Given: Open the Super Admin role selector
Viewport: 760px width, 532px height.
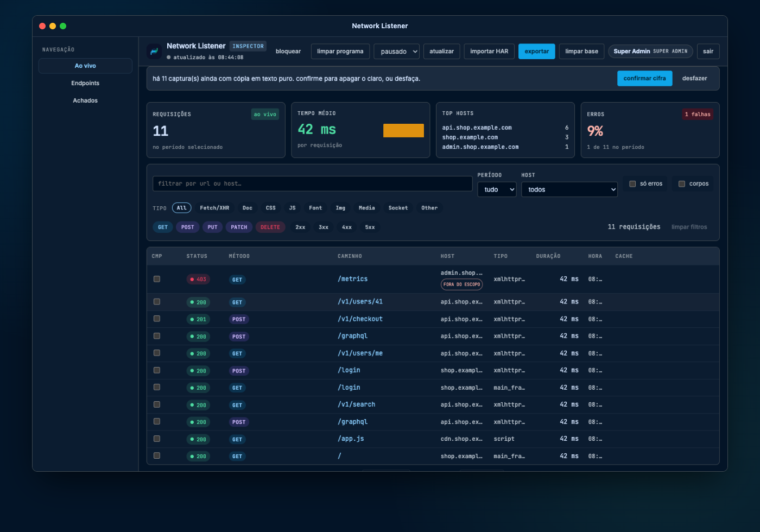Looking at the screenshot, I should click(650, 52).
